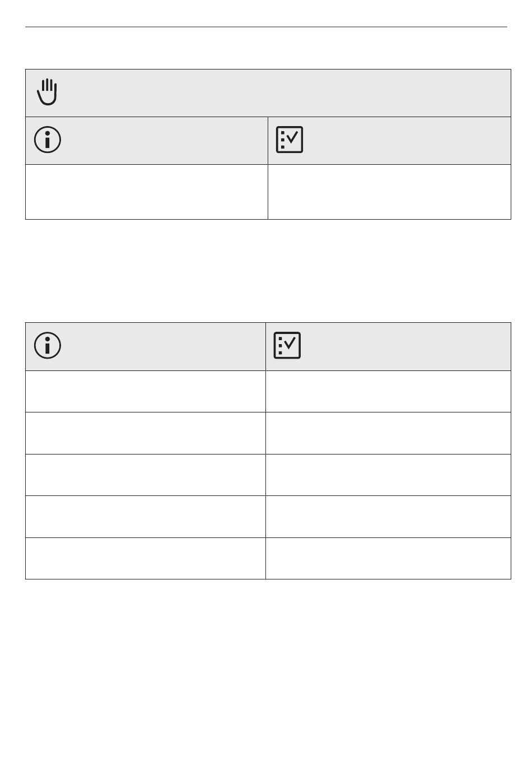Image resolution: width=532 pixels, height=770 pixels.
Task: Select last row left cell in lower table
Action: [146, 558]
